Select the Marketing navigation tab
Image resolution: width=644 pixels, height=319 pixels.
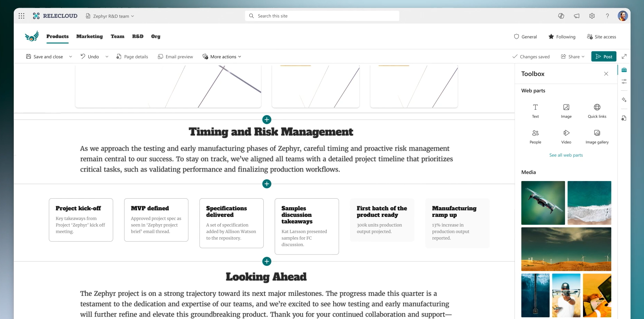90,37
